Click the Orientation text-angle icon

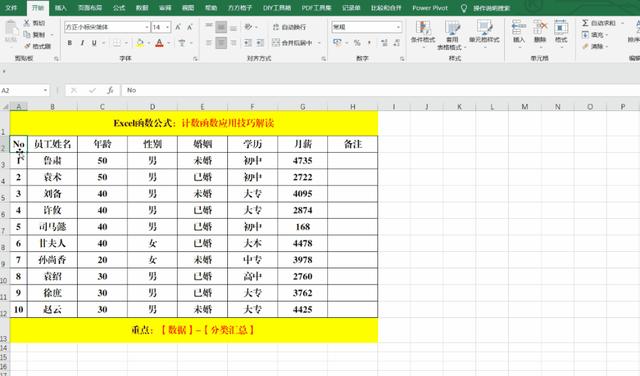click(248, 27)
